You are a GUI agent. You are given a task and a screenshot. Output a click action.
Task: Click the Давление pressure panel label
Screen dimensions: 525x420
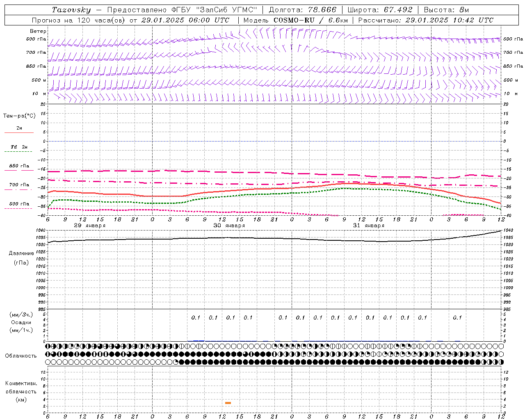[x=21, y=253]
